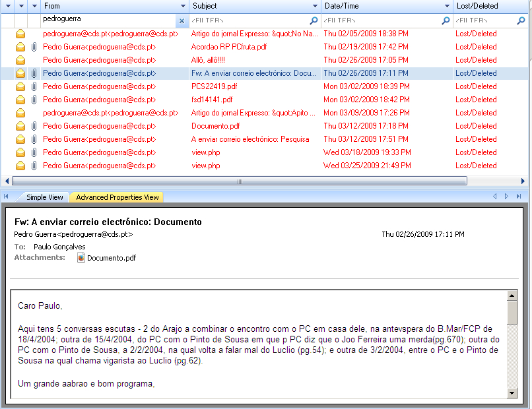The image size is (532, 409).
Task: Click paperclip icon on 03/18/2009 view.php row
Action: 34,152
